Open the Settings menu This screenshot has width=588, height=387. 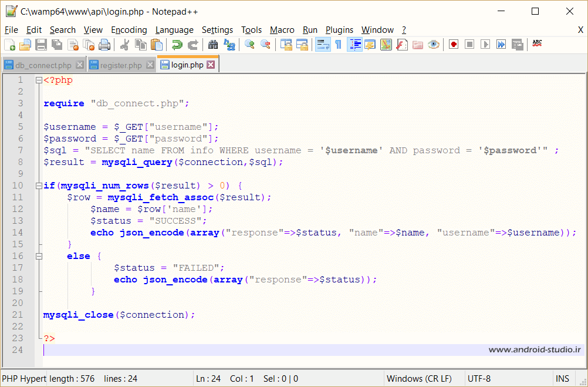tap(218, 30)
